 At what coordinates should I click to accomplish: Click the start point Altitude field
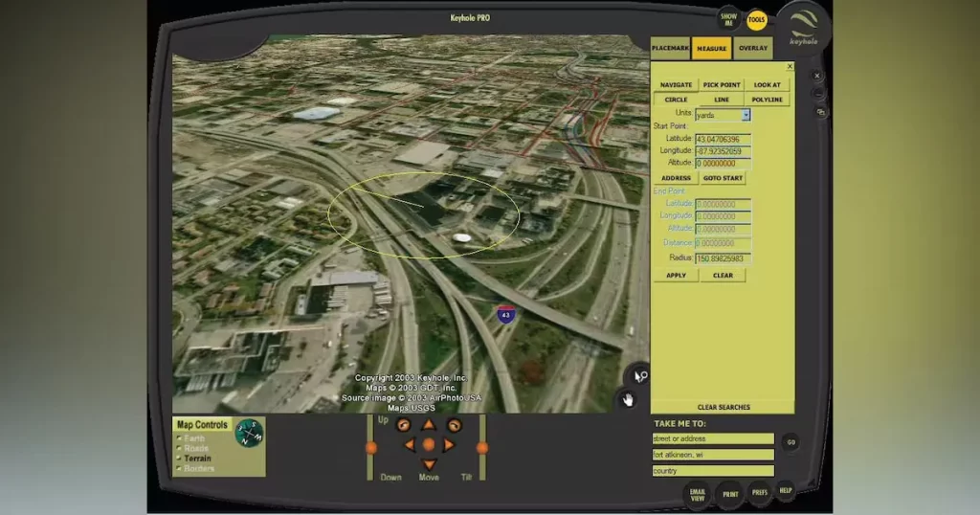tap(724, 163)
